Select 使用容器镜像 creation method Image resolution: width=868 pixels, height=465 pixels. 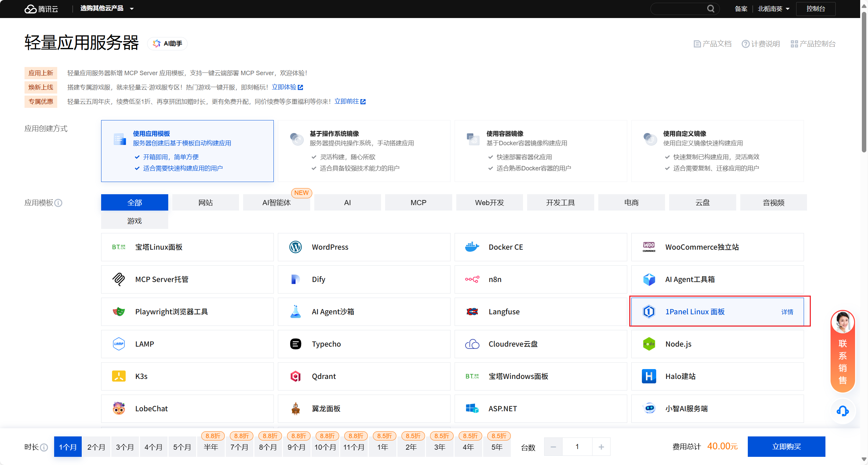pos(541,151)
